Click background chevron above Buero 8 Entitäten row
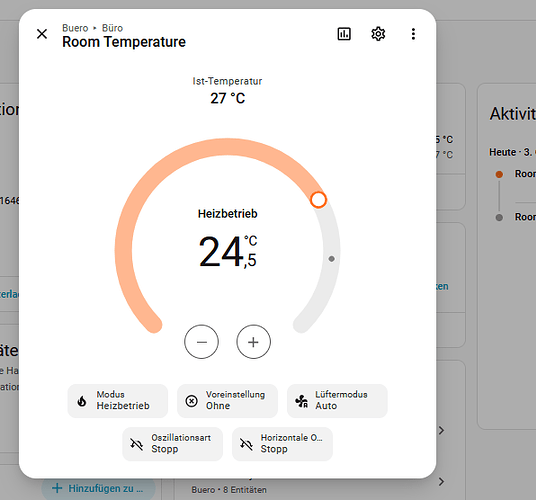Screen dimensions: 536x500 coord(441,430)
